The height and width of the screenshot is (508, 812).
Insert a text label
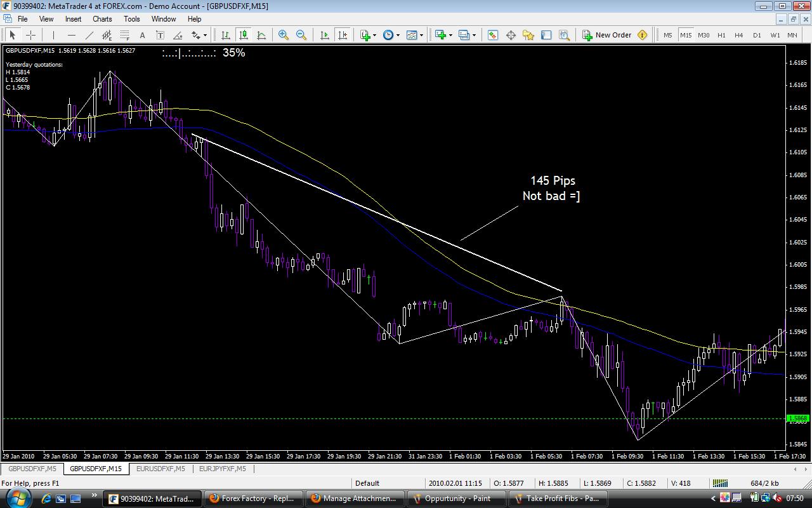coord(160,35)
